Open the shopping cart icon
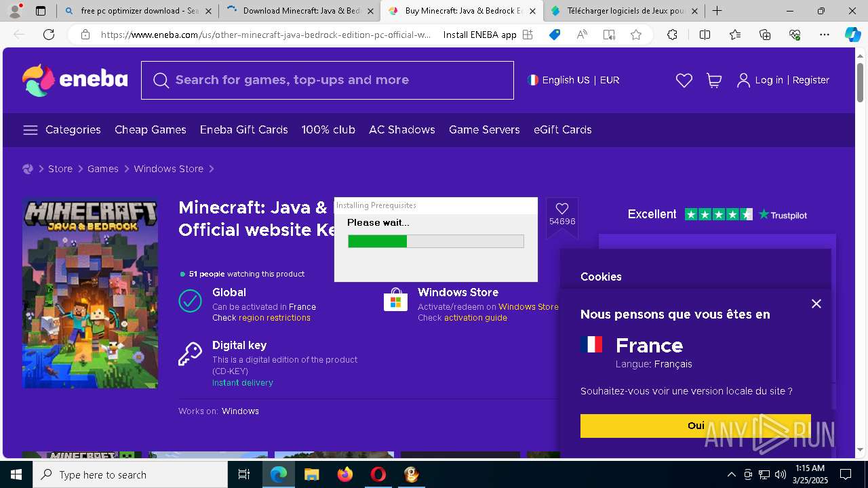The height and width of the screenshot is (488, 868). (714, 80)
